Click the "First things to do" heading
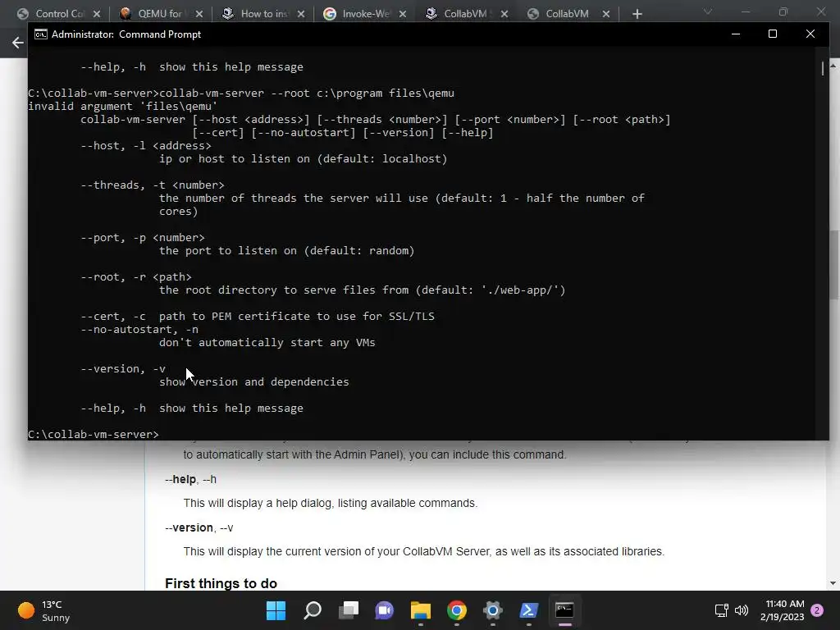 pyautogui.click(x=221, y=583)
